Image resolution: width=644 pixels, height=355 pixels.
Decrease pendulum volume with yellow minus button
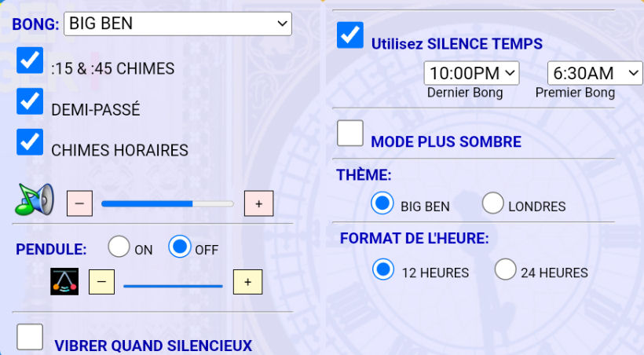pyautogui.click(x=101, y=281)
